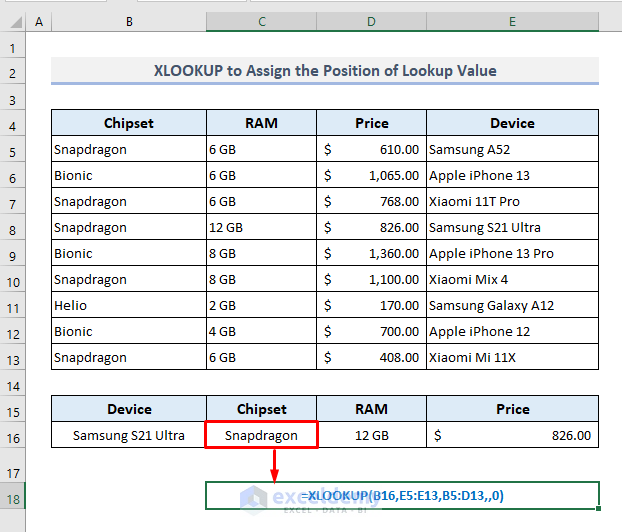Image resolution: width=622 pixels, height=532 pixels.
Task: Click the RAM header in row 15
Action: 371,409
